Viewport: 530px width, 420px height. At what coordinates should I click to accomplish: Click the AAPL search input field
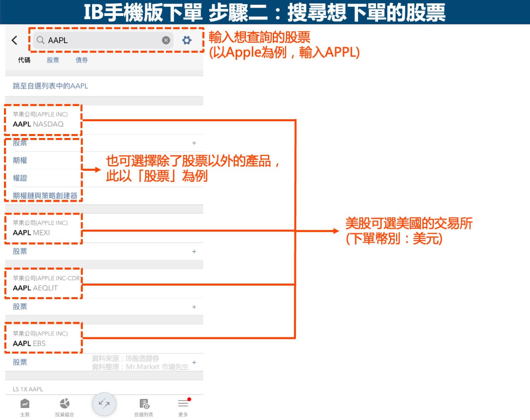(x=103, y=40)
